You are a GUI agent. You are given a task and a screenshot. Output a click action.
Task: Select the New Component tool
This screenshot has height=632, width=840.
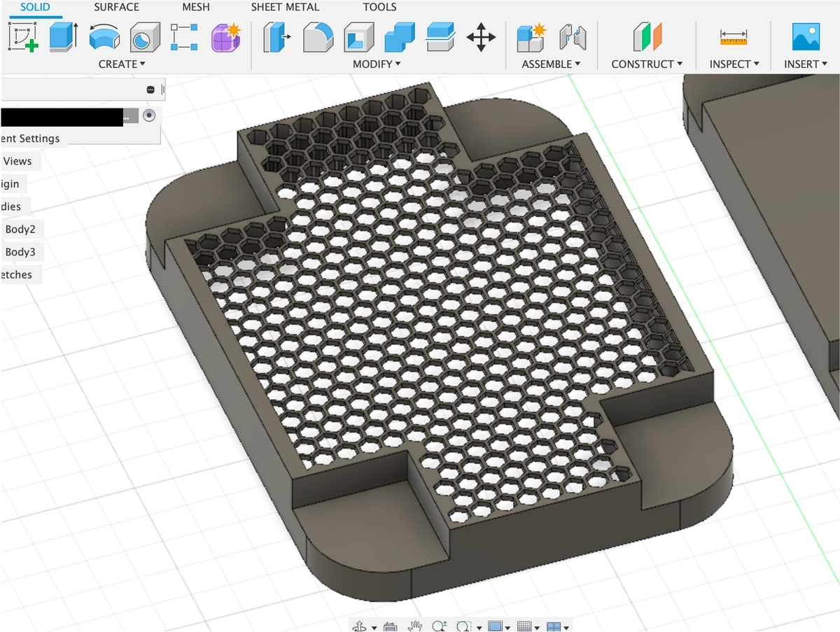pos(531,36)
